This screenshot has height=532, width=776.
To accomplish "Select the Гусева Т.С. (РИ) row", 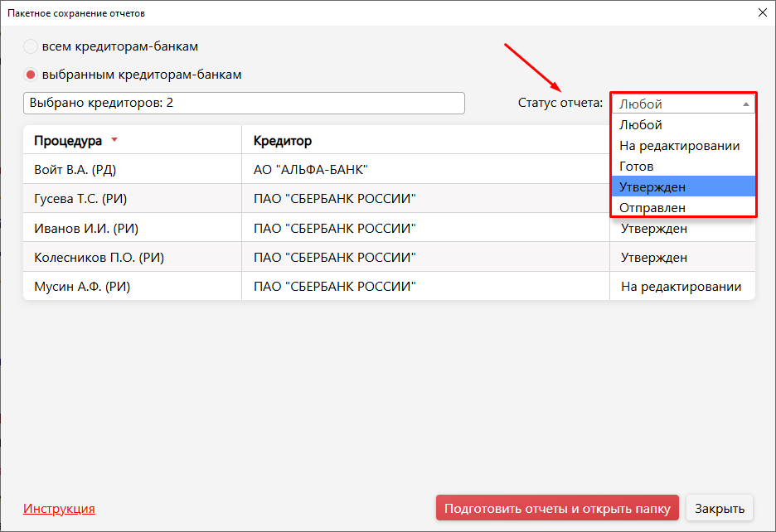I will tap(80, 199).
